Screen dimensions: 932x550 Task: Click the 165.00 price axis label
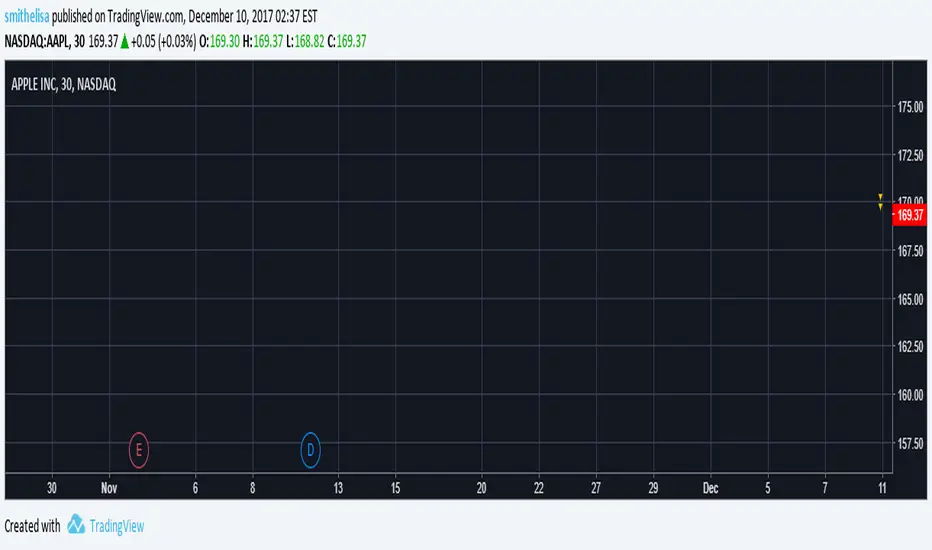pyautogui.click(x=910, y=299)
